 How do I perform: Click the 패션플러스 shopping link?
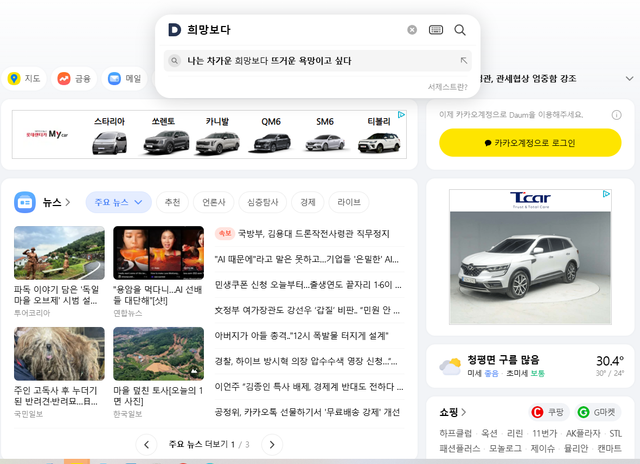click(x=460, y=448)
